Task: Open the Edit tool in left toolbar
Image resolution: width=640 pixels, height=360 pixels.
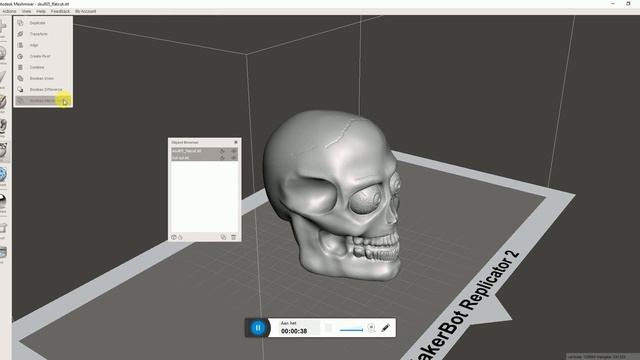Action: coord(3,151)
